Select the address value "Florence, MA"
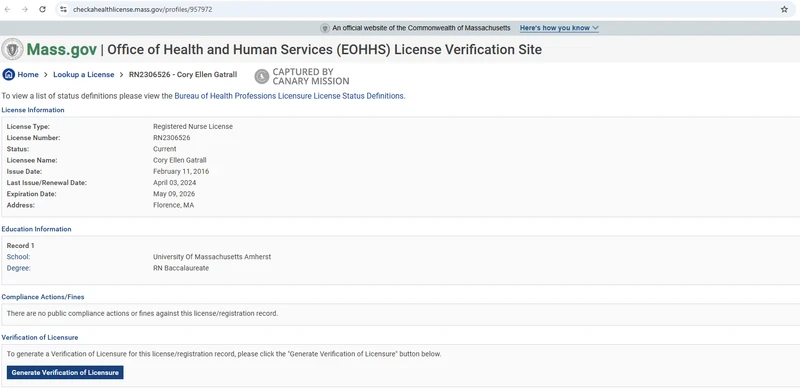 [173, 205]
